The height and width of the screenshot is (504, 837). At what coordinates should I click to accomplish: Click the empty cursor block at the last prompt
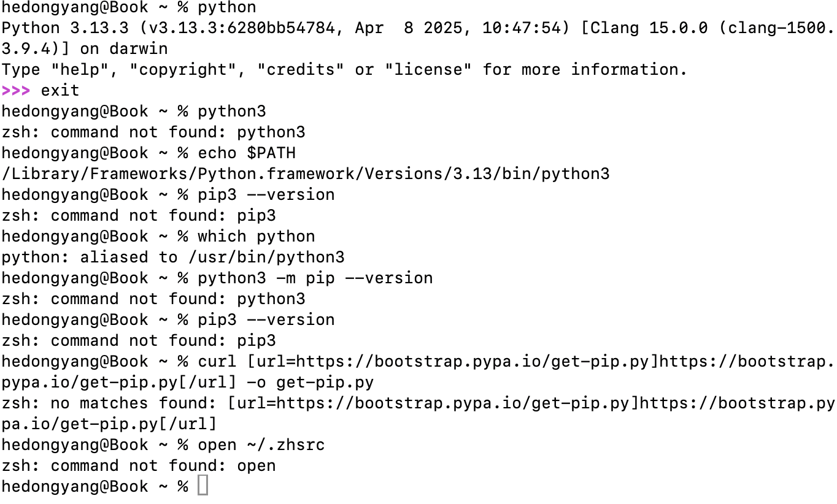point(202,486)
